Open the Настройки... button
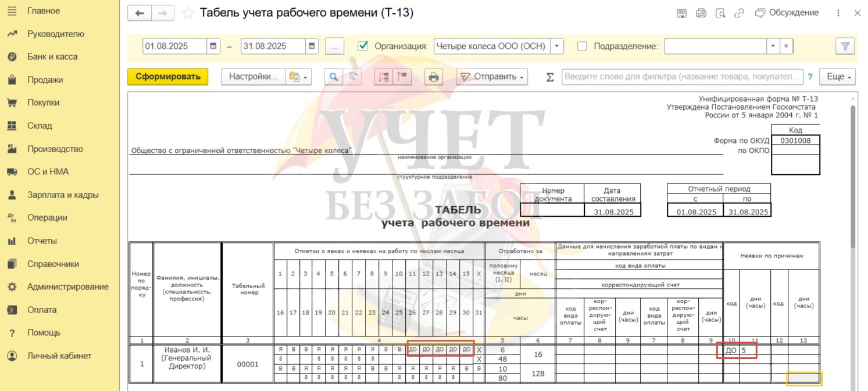The image size is (868, 391). pyautogui.click(x=253, y=77)
